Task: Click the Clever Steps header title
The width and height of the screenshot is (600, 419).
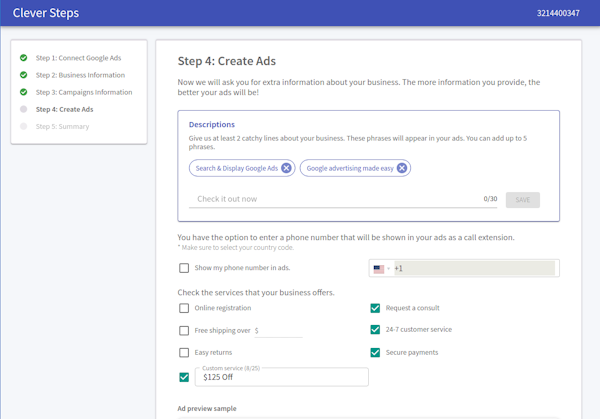Action: coord(45,13)
